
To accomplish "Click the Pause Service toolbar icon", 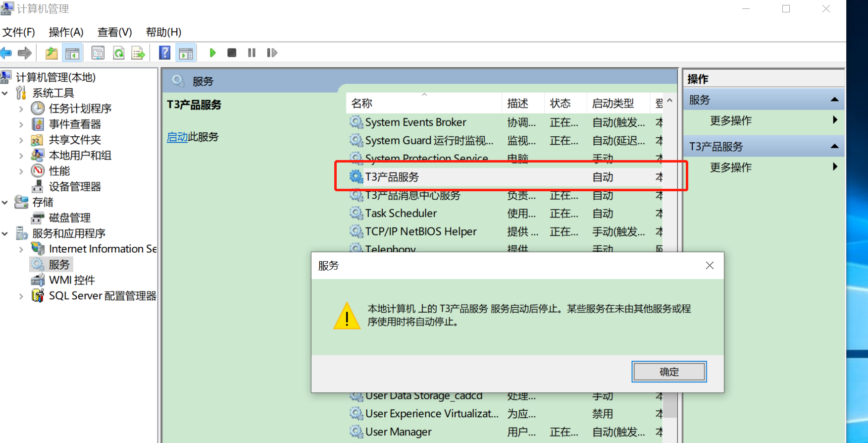I will pos(252,53).
